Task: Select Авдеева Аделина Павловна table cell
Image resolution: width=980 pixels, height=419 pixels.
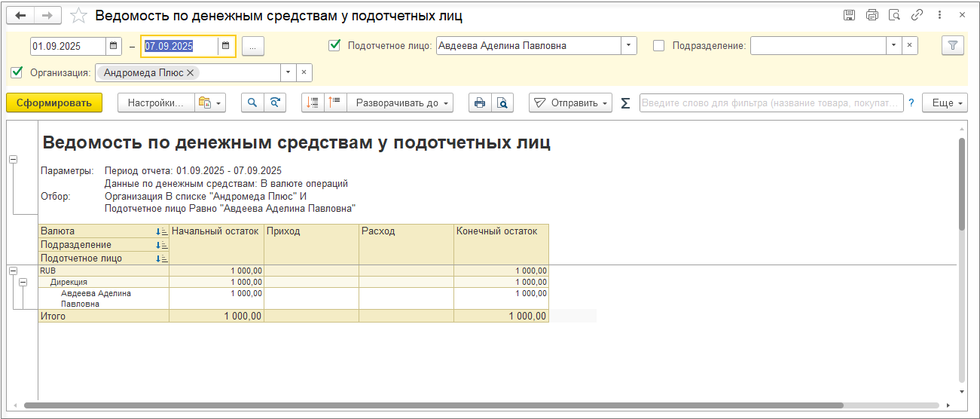Action: (103, 298)
